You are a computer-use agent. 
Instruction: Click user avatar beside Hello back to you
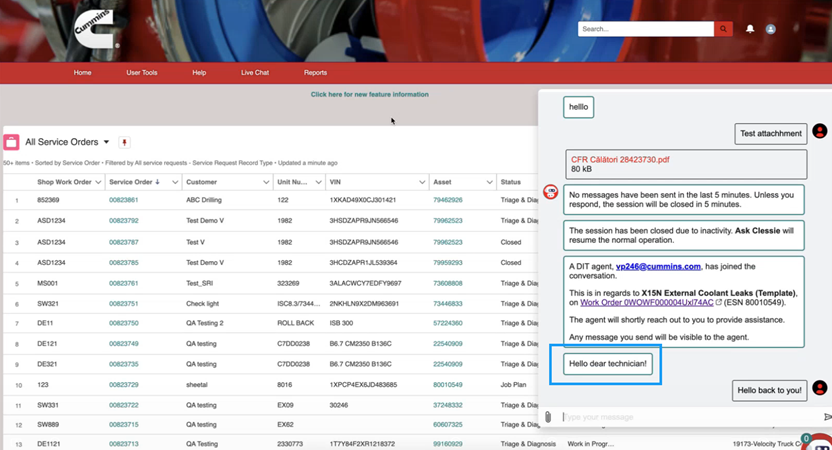click(x=819, y=388)
